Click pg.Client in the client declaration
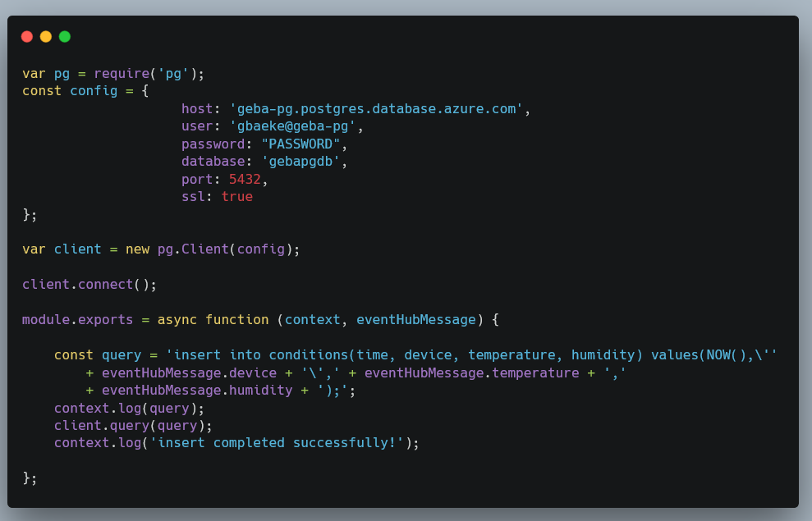This screenshot has width=812, height=521. coord(193,249)
